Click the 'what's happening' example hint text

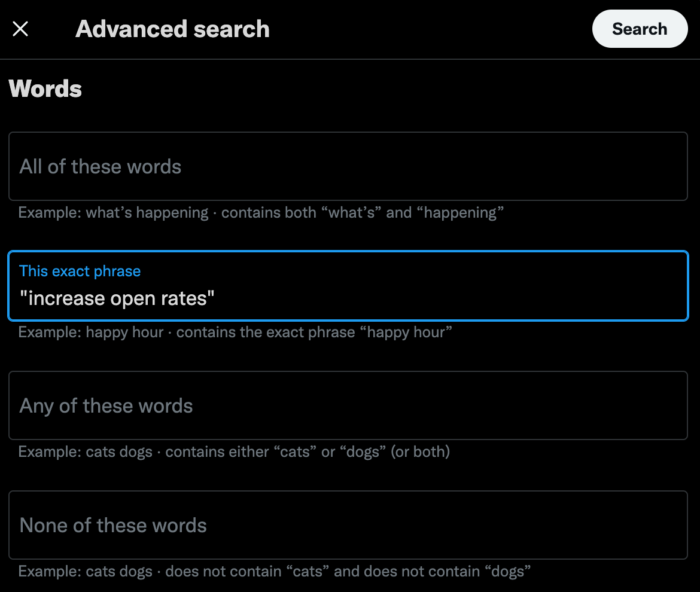tap(261, 213)
